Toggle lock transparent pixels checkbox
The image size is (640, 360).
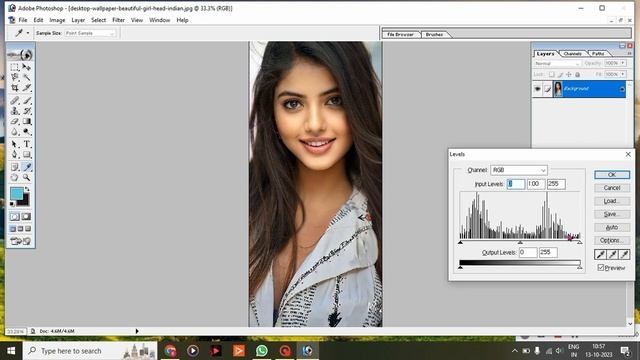(x=551, y=75)
